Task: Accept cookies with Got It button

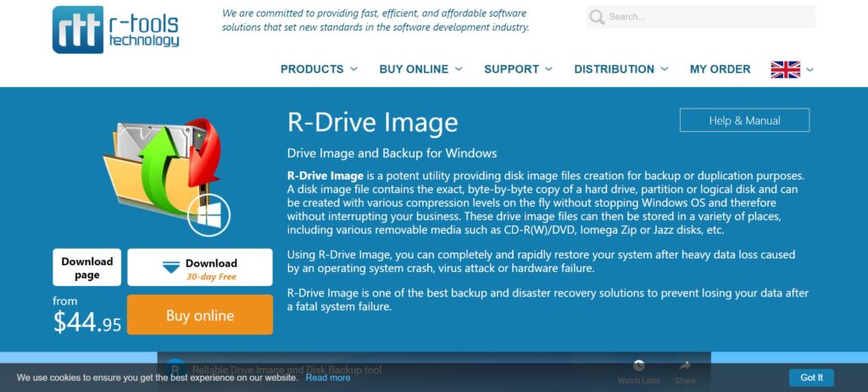Action: point(811,378)
